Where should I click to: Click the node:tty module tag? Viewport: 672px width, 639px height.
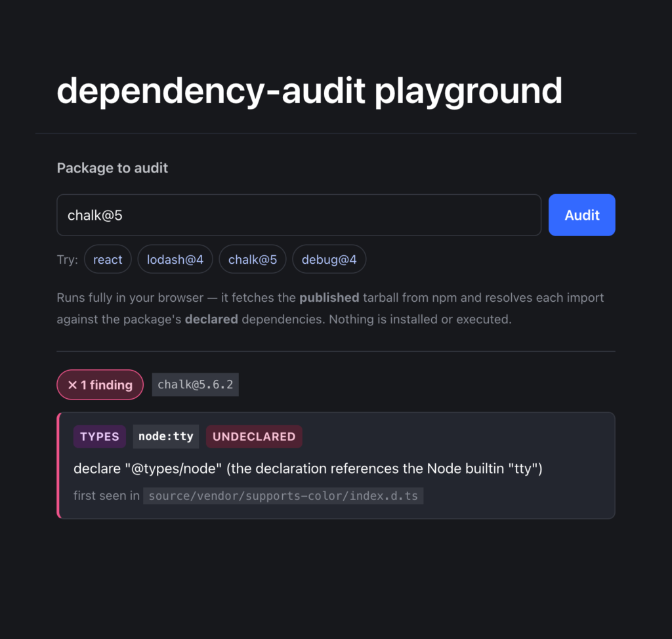(x=166, y=436)
